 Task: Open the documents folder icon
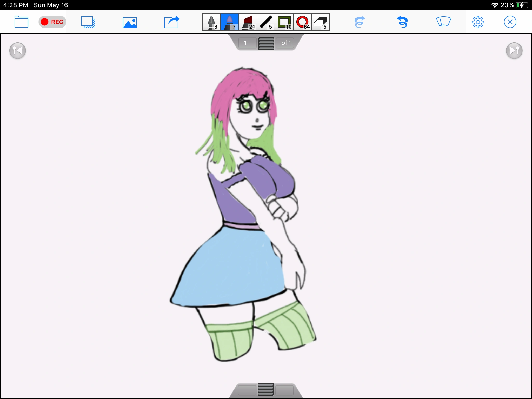point(21,22)
